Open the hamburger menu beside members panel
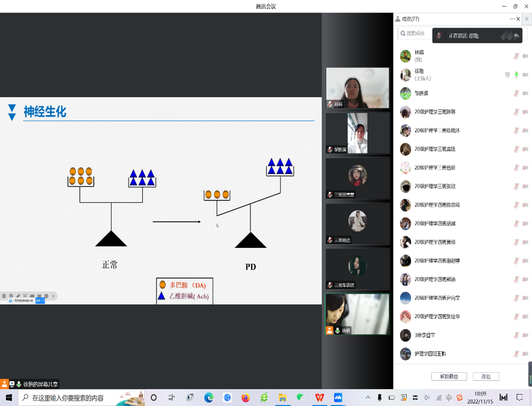The height and width of the screenshot is (406, 532). point(527,19)
